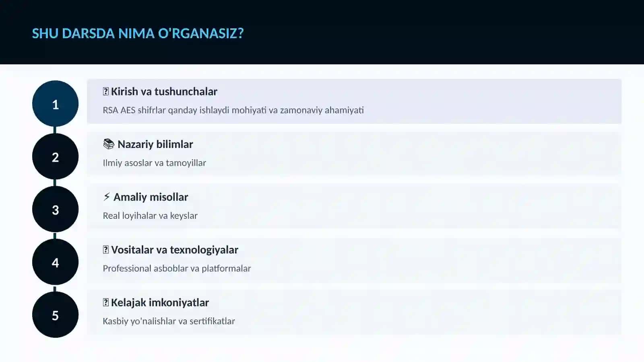Click the 'SHU DARSDA NIMA O'RGANASIZ?' slide title
This screenshot has height=362, width=644.
[138, 33]
